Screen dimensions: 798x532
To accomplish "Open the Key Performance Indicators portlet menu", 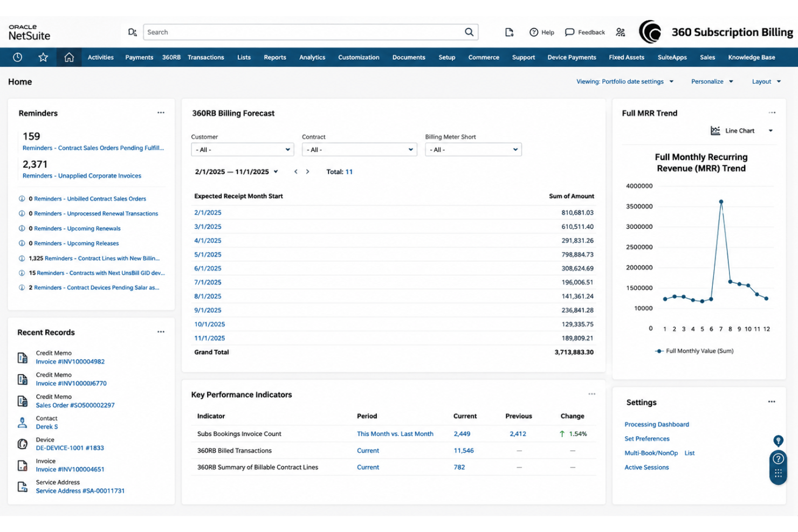I will click(592, 394).
